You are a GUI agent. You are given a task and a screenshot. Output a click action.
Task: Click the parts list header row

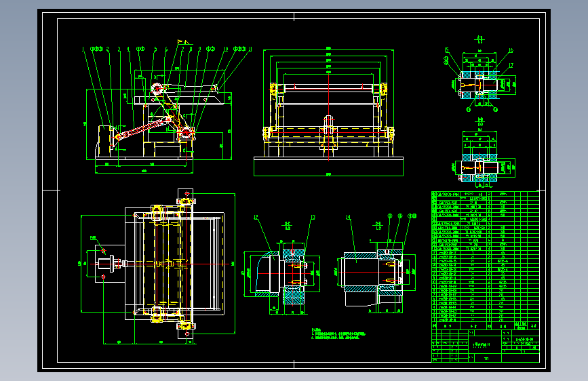point(485,326)
